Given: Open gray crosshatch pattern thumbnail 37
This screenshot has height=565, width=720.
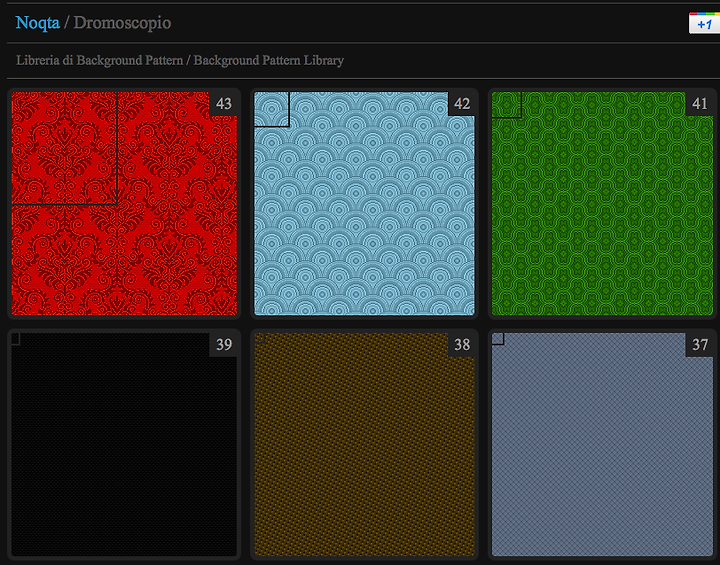Looking at the screenshot, I should 602,445.
